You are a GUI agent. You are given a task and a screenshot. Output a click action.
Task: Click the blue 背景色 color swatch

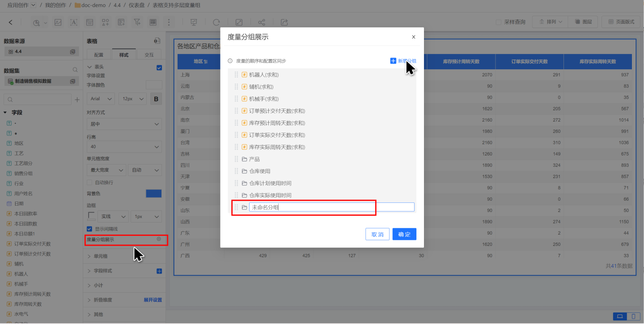[153, 194]
